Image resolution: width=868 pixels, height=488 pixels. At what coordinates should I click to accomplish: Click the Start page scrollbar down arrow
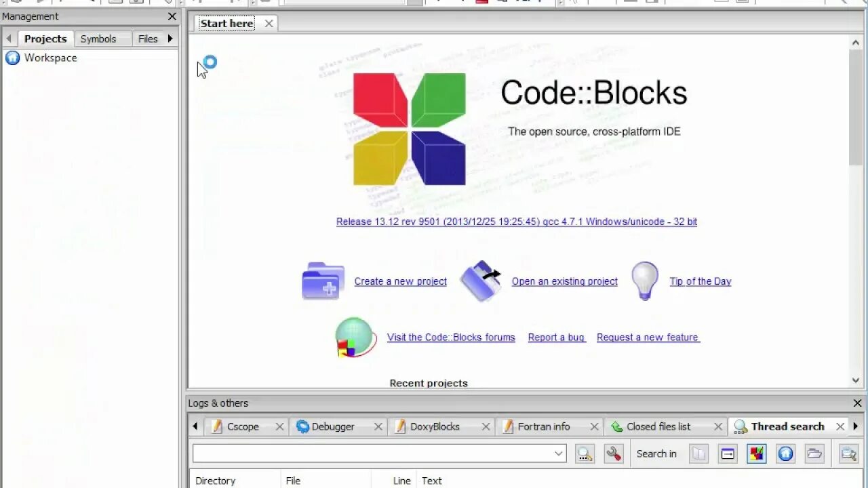pyautogui.click(x=856, y=380)
